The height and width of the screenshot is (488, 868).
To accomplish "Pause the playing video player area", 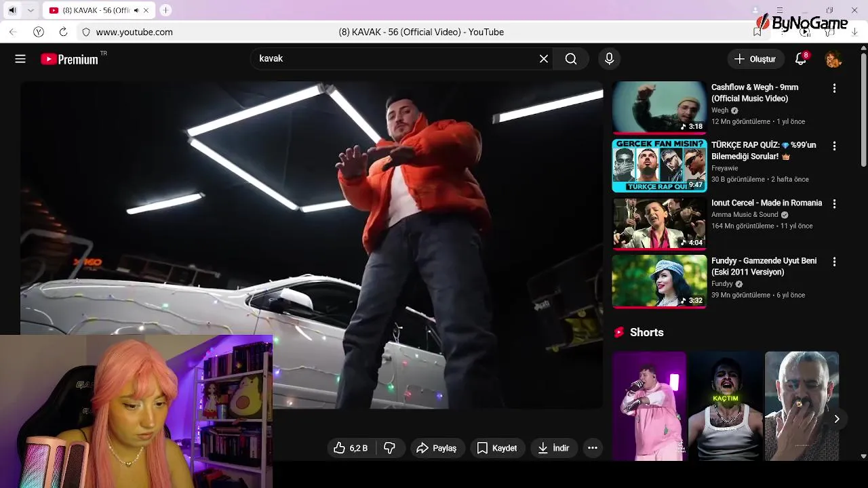I will [312, 245].
